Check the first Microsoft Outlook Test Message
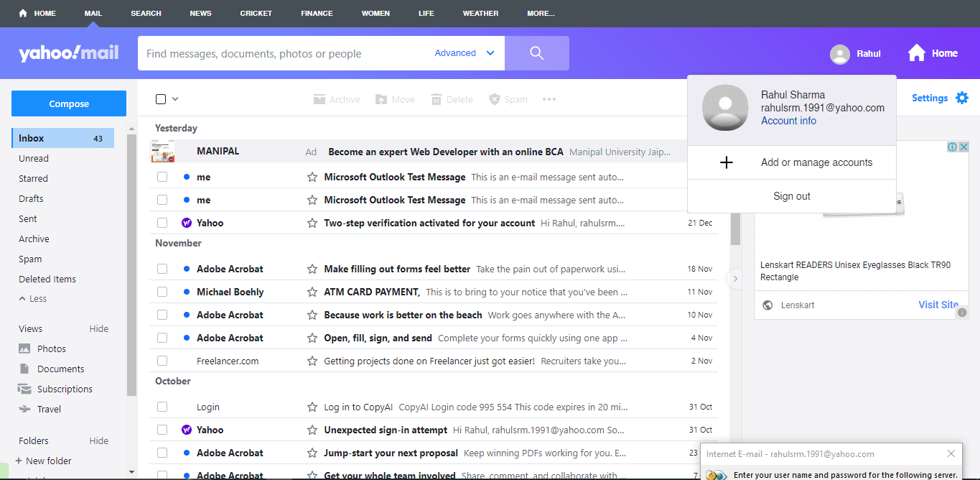The image size is (980, 480). point(162,177)
